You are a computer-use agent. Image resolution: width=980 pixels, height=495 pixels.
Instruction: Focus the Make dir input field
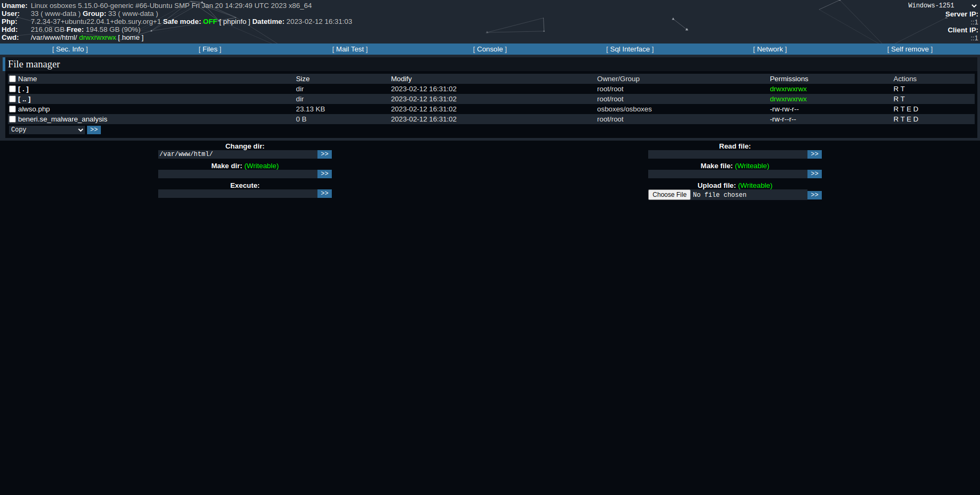tap(238, 174)
